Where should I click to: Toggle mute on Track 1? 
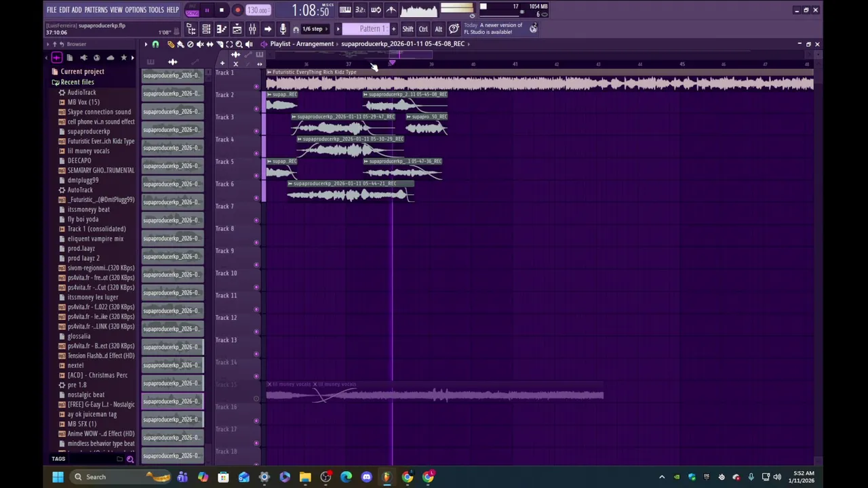[256, 86]
